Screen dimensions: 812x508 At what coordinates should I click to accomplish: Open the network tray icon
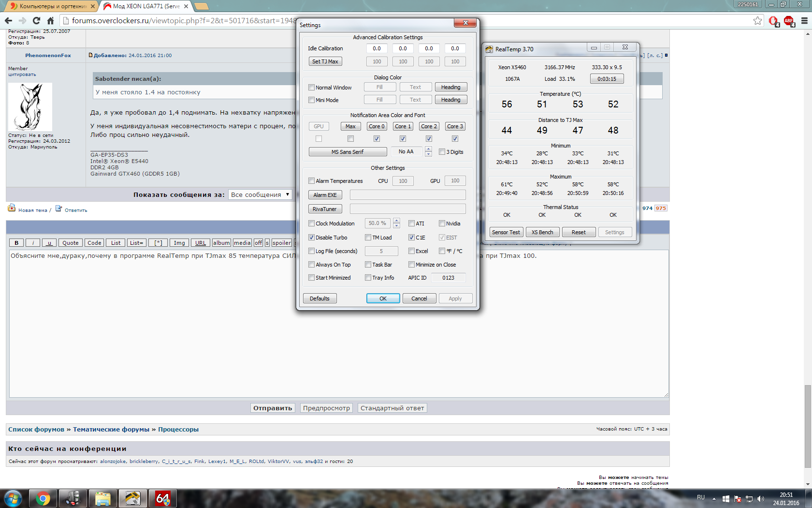749,498
